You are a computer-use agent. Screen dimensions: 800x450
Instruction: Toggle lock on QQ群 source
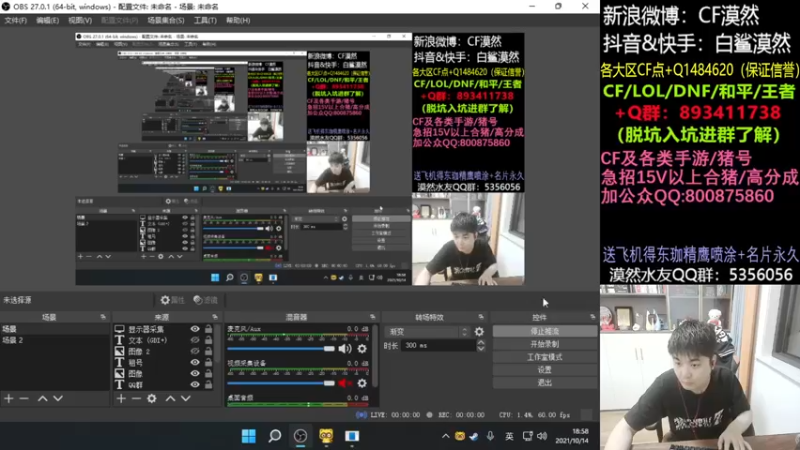click(208, 385)
